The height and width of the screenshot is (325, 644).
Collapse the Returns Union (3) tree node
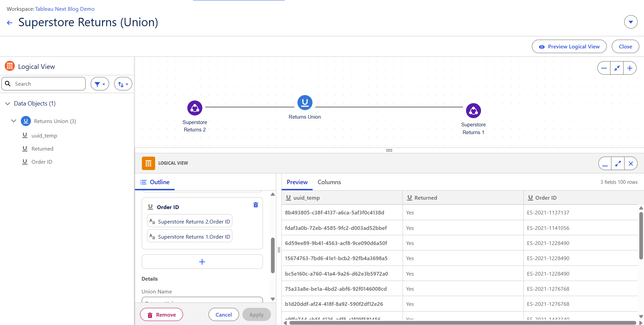pyautogui.click(x=14, y=121)
